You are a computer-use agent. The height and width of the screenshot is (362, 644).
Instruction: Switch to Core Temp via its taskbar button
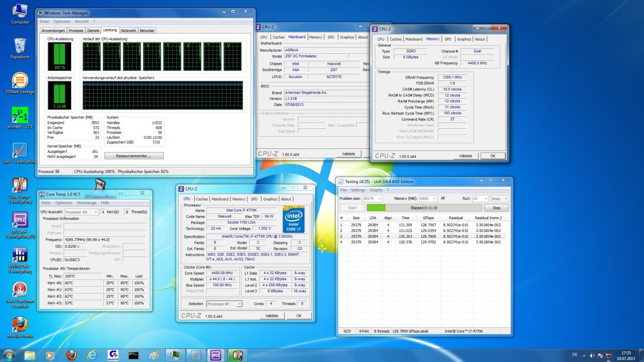click(237, 355)
